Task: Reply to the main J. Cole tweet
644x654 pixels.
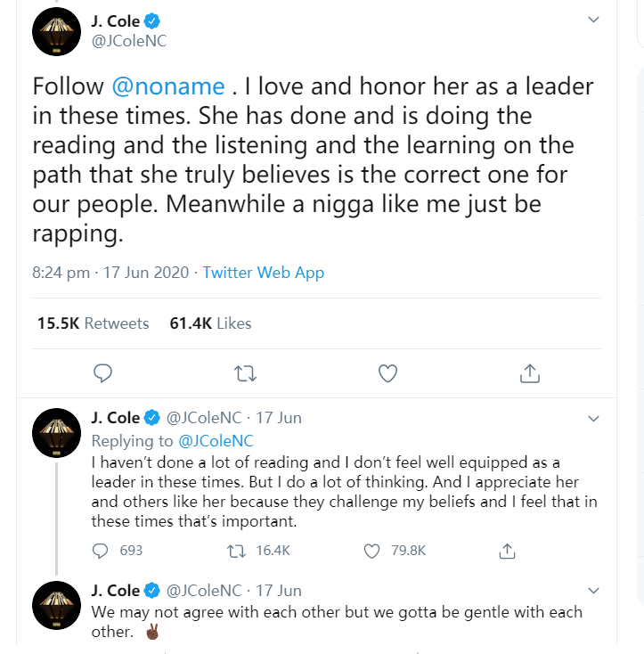Action: click(x=102, y=373)
